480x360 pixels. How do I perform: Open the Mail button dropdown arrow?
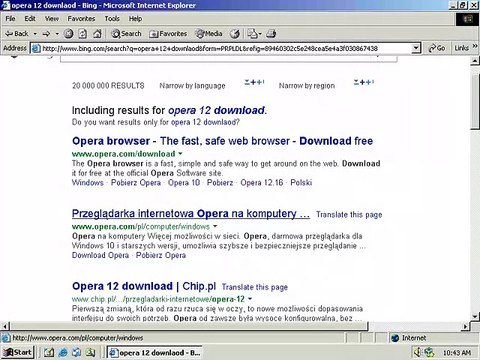[x=260, y=34]
